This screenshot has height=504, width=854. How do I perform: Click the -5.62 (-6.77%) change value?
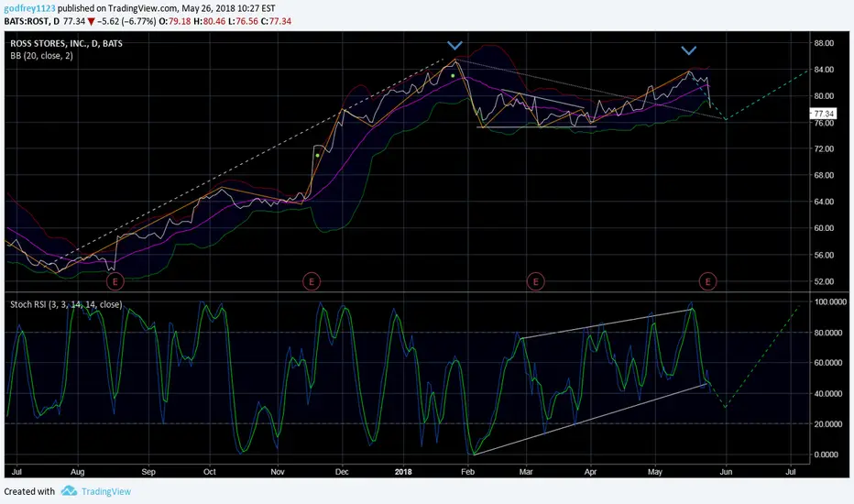click(126, 21)
